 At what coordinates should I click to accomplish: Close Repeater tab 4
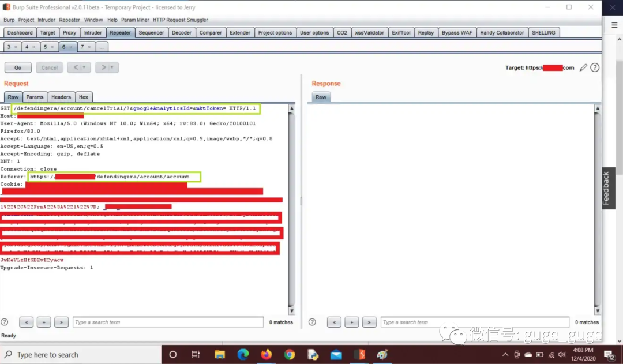coord(34,47)
